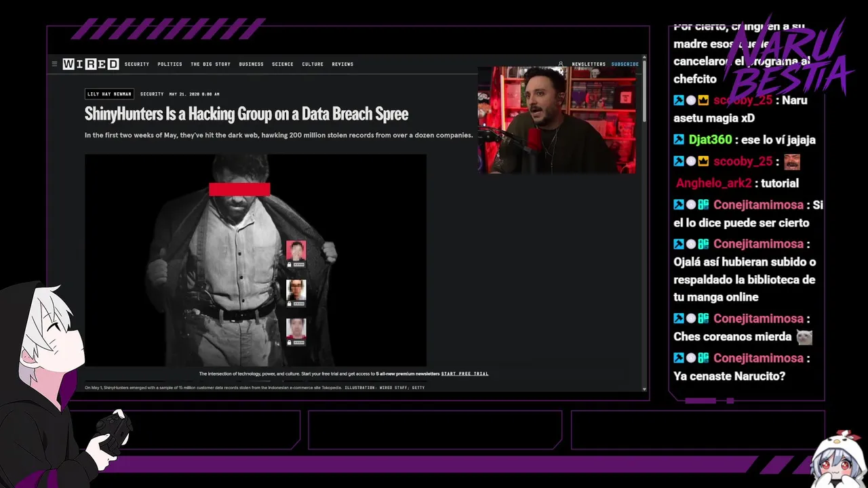This screenshot has width=868, height=488.
Task: Open the Security section in WIRED nav
Action: tap(136, 64)
